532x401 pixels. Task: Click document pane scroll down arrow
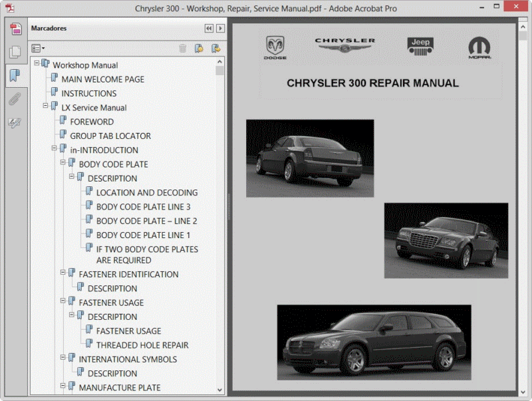pos(523,392)
